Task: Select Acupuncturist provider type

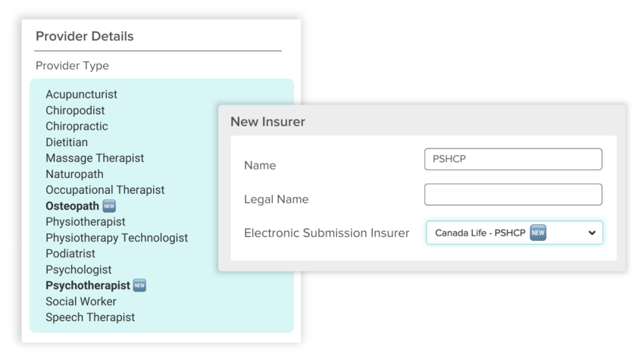Action: coord(81,95)
